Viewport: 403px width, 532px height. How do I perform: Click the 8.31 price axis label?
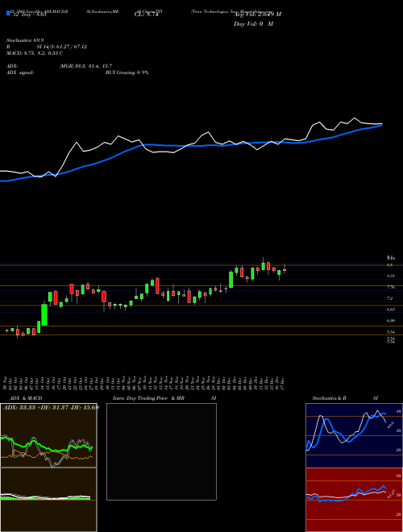390,276
